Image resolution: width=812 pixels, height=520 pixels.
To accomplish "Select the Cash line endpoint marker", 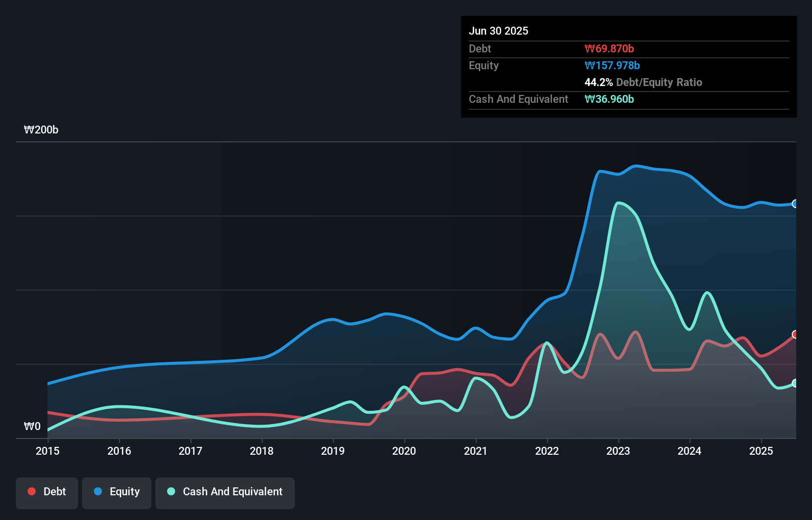I will pos(795,383).
